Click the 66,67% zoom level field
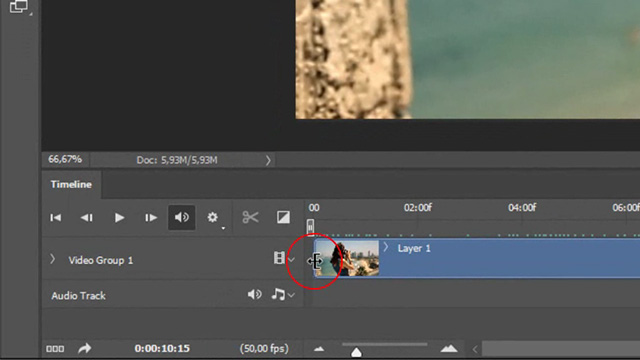 coord(65,159)
